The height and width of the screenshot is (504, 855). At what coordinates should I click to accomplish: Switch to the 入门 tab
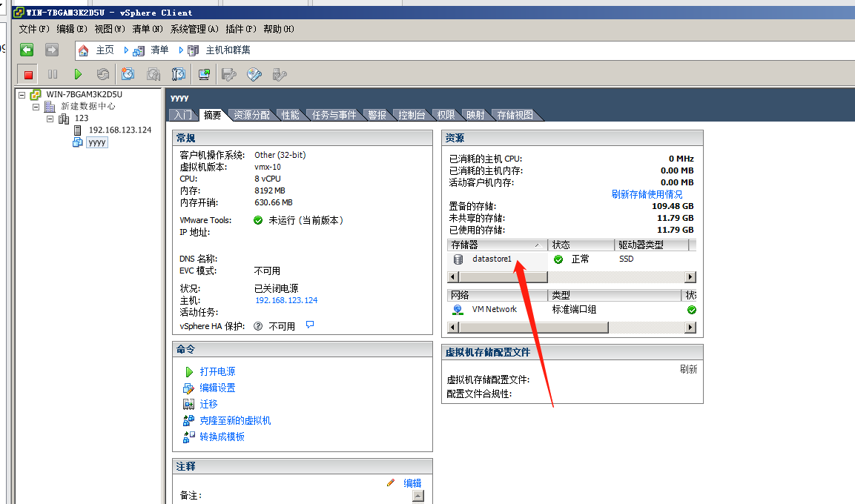tap(182, 115)
